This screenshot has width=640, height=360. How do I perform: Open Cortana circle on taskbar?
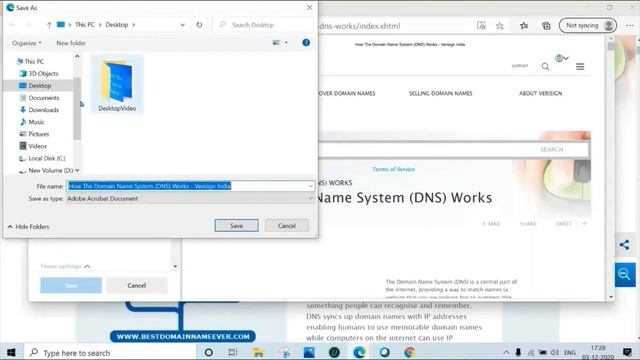(x=209, y=352)
